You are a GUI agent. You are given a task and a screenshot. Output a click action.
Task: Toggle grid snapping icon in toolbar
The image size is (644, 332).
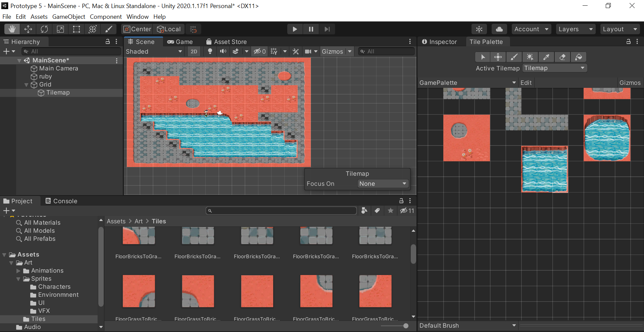coord(193,29)
